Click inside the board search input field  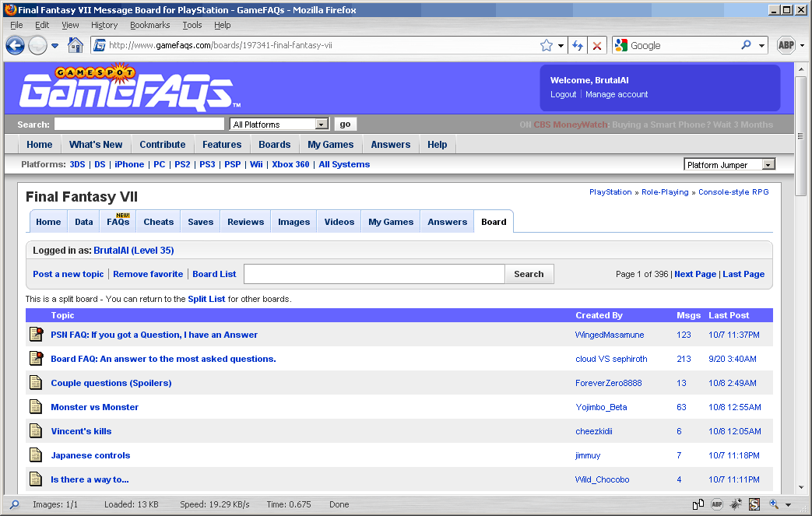point(373,274)
